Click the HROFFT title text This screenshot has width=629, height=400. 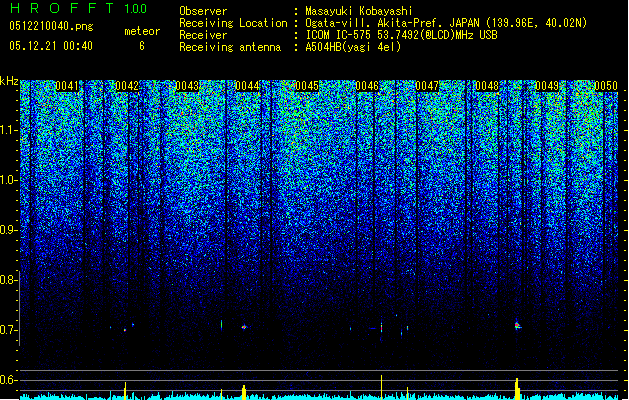click(x=62, y=8)
